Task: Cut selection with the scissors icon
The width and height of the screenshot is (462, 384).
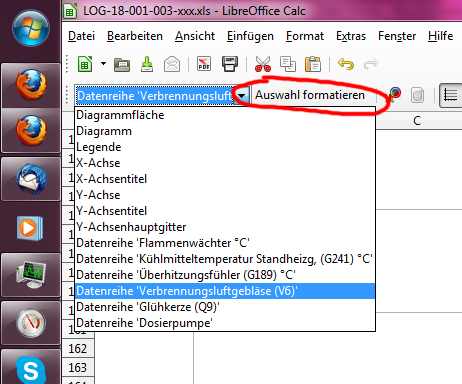Action: [x=263, y=64]
